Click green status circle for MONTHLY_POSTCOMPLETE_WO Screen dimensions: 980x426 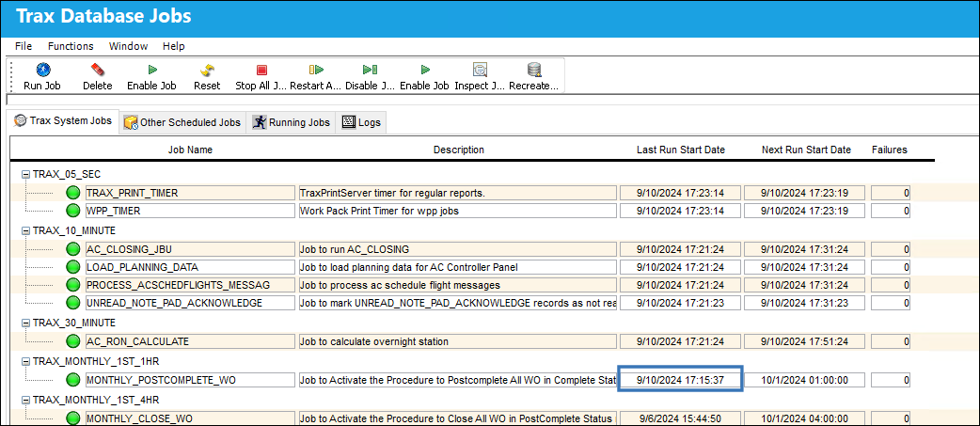(73, 380)
